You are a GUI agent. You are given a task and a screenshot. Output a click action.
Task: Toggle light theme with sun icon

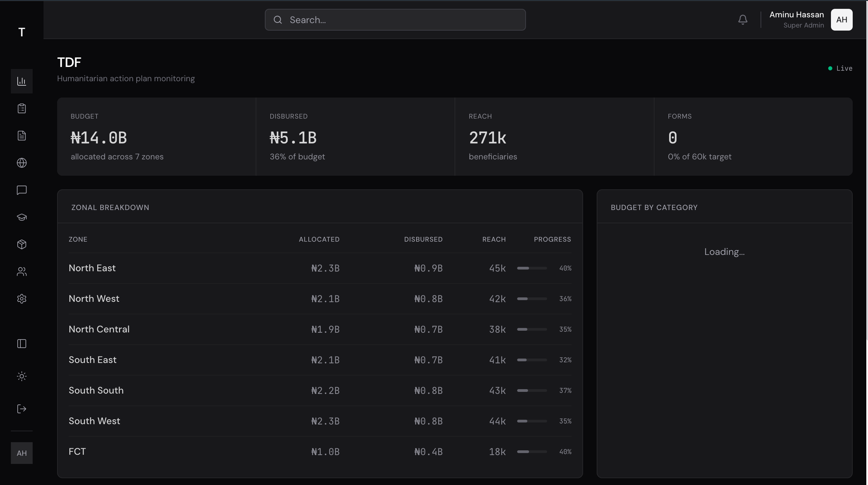pyautogui.click(x=22, y=376)
